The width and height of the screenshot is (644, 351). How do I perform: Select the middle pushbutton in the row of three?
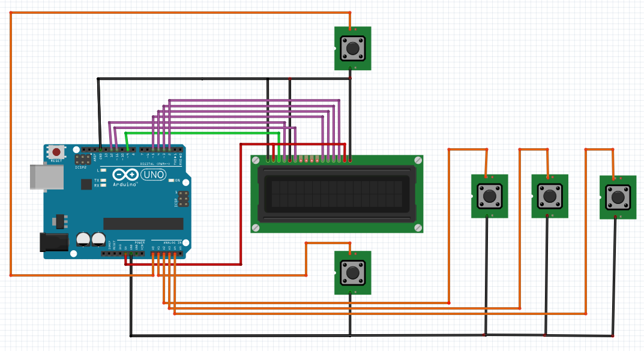550,196
